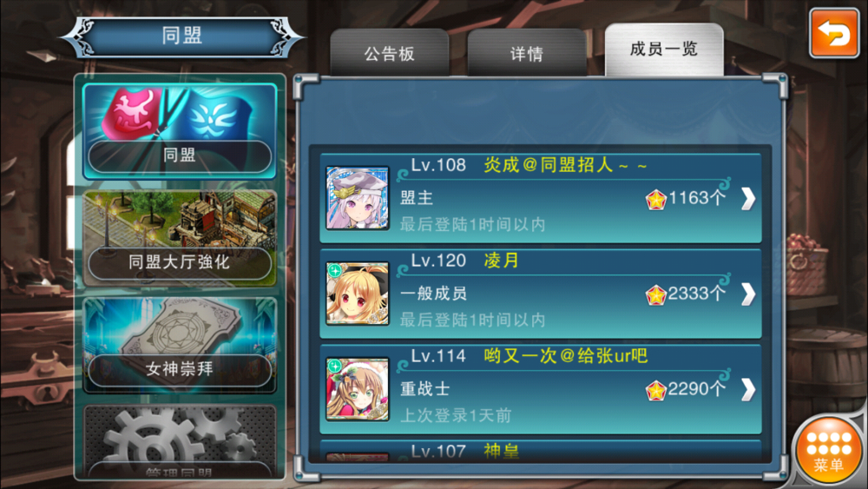Tap 炎成's star medal icon
Image resolution: width=868 pixels, height=489 pixels.
655,200
